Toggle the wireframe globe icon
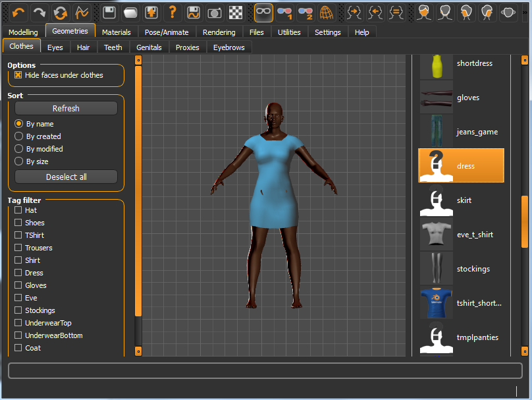This screenshot has height=400, width=532. click(327, 12)
